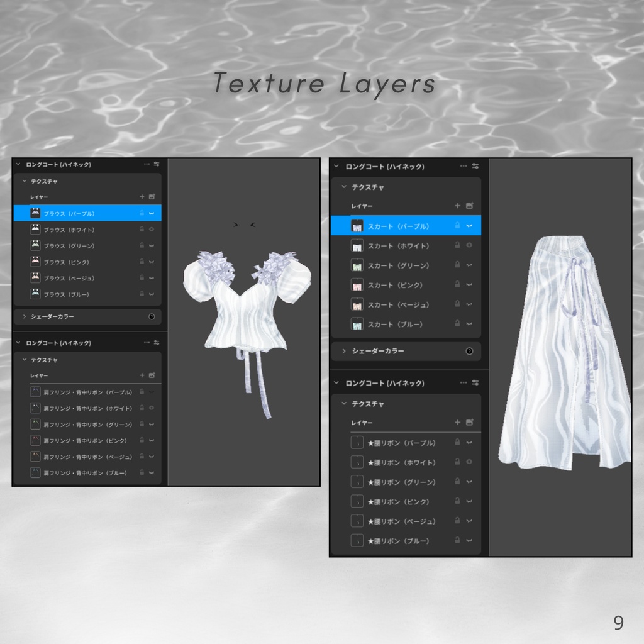Toggle lock on ブラウス (ピンク) layer
Screen dimensions: 644x644
(x=142, y=262)
